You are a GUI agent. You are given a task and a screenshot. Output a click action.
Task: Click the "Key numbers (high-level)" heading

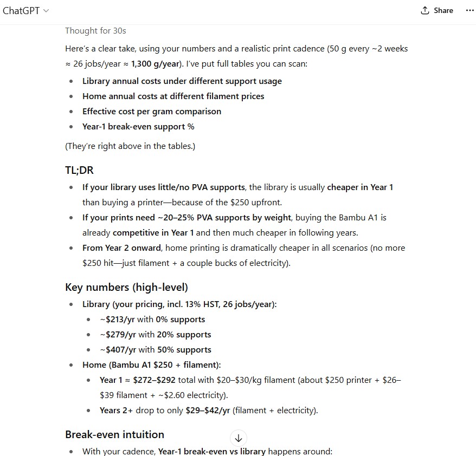(126, 287)
